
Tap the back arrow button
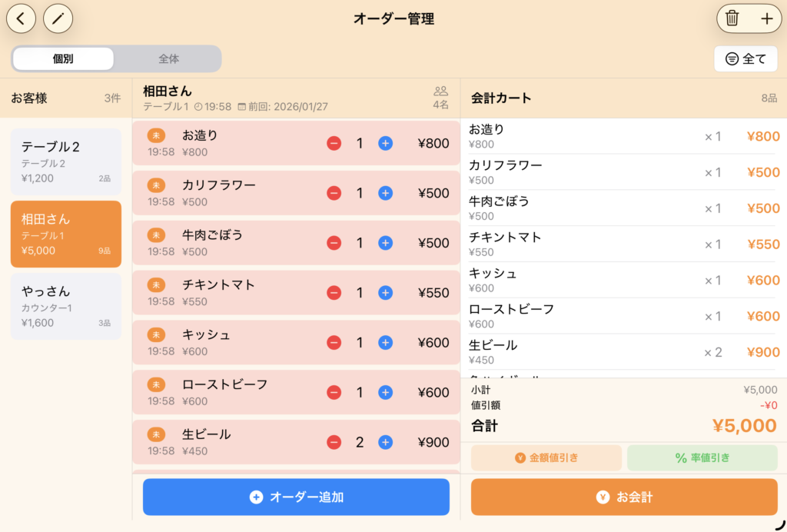(x=22, y=18)
